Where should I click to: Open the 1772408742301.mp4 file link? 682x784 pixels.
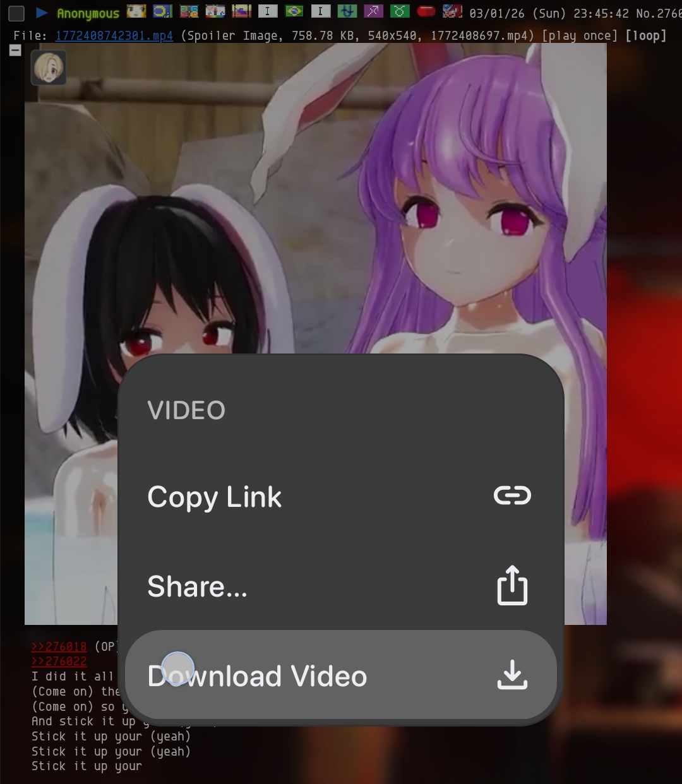[114, 36]
